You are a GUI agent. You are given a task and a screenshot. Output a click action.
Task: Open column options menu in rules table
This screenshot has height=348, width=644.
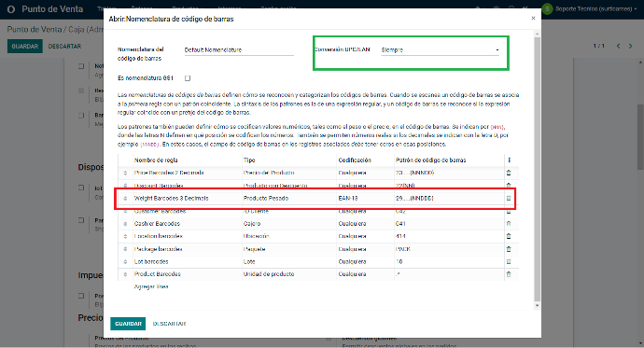pos(510,160)
